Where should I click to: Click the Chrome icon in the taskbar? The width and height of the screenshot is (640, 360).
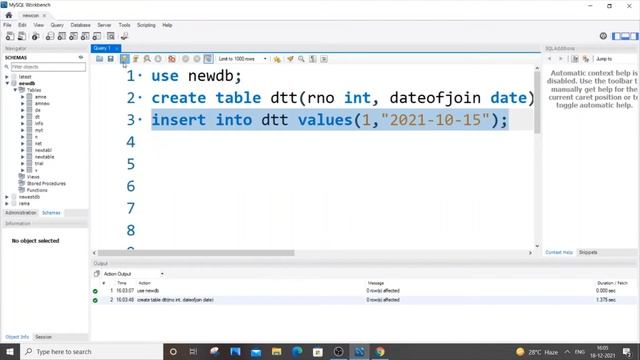(380, 351)
